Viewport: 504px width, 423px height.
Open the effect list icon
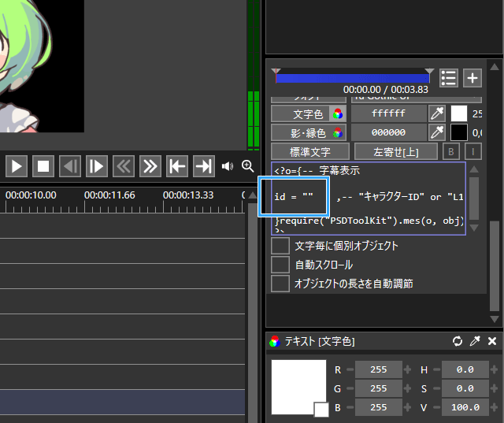pos(448,78)
